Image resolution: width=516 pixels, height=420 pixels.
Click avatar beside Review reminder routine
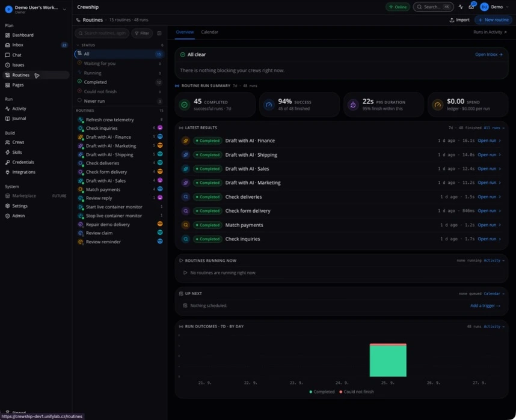click(160, 241)
